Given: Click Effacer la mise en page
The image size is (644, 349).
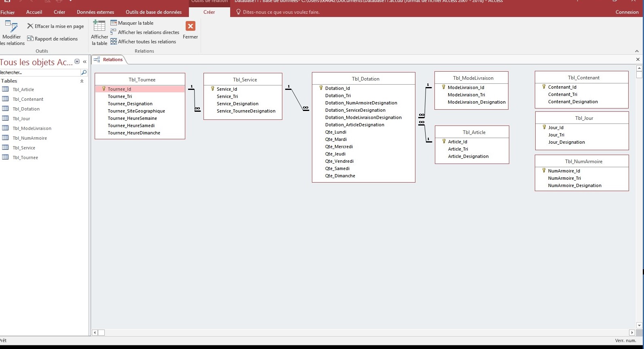Looking at the screenshot, I should click(55, 26).
